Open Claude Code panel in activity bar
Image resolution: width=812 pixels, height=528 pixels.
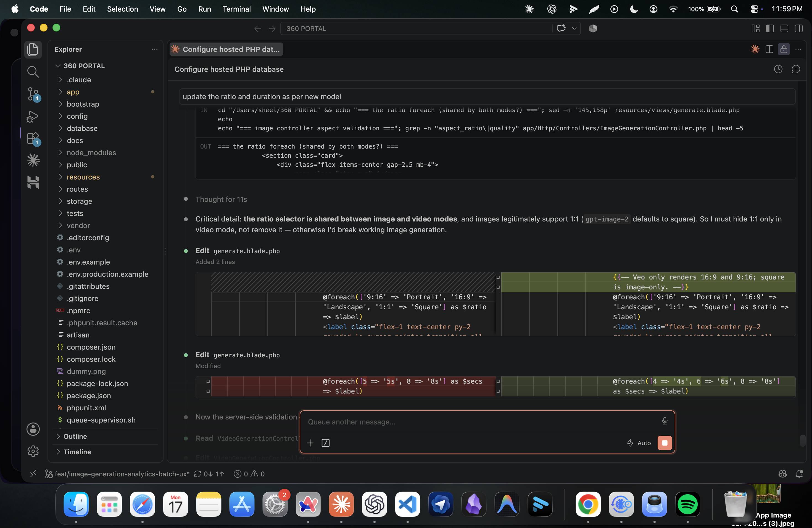click(33, 160)
